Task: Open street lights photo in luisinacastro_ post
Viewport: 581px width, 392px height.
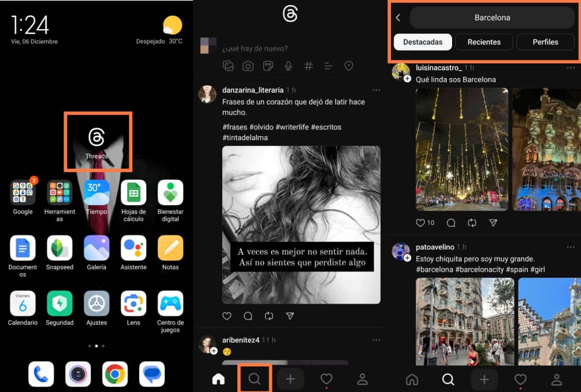Action: [462, 149]
